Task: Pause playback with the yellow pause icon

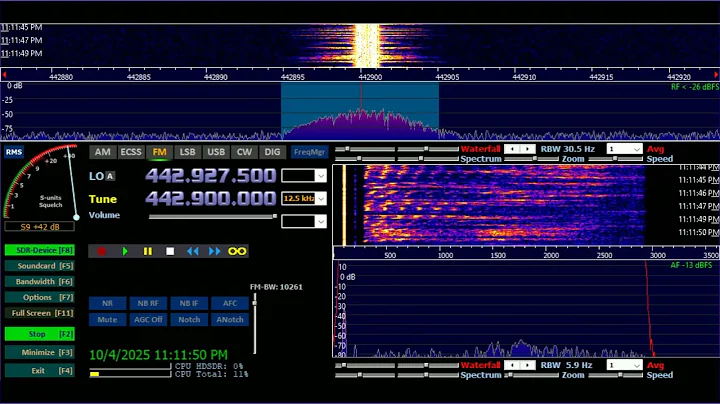Action: (147, 251)
